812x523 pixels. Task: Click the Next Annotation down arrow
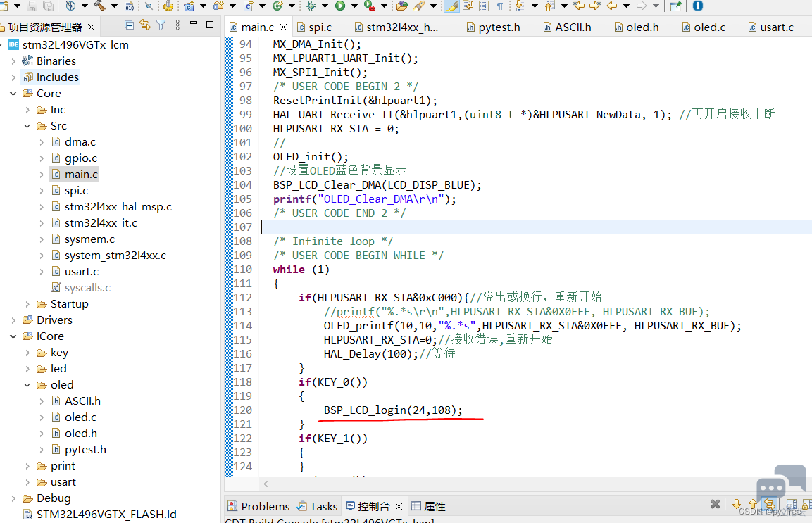coord(520,6)
